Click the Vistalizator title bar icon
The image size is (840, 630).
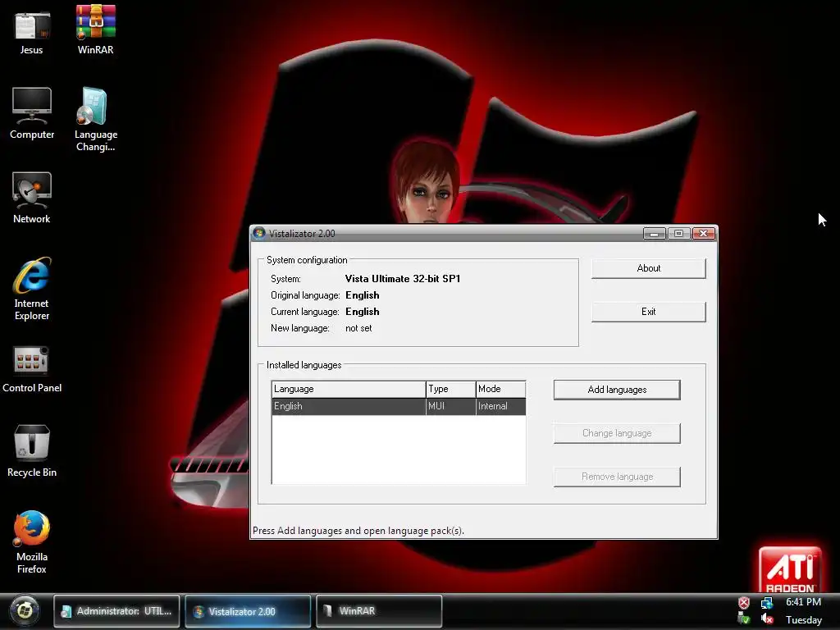[259, 234]
